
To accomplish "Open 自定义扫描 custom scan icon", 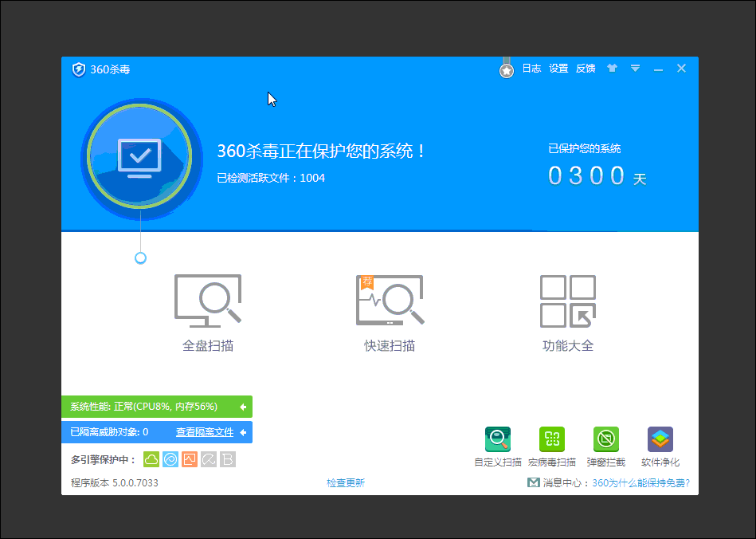I will [498, 439].
